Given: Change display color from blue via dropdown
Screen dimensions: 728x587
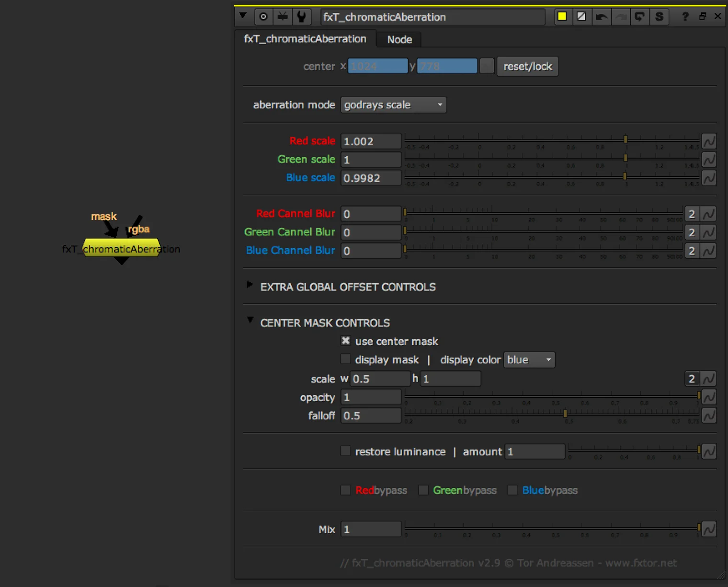Looking at the screenshot, I should [x=529, y=359].
